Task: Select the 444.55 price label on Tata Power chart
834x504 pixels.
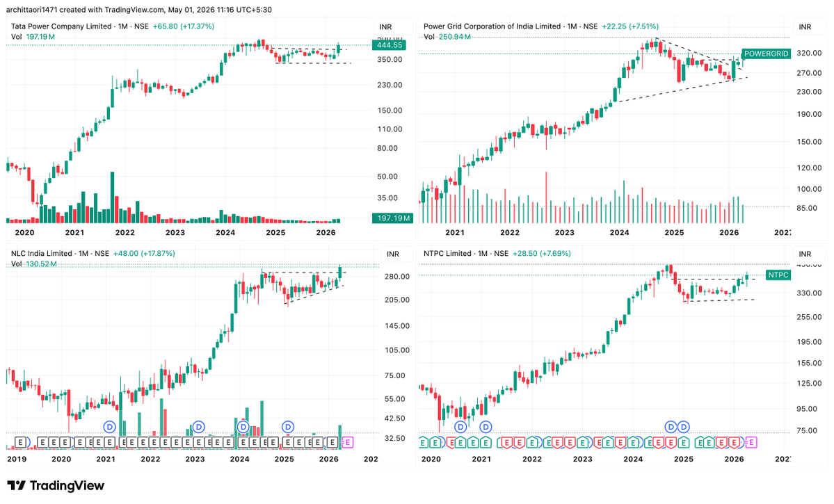Action: [390, 45]
